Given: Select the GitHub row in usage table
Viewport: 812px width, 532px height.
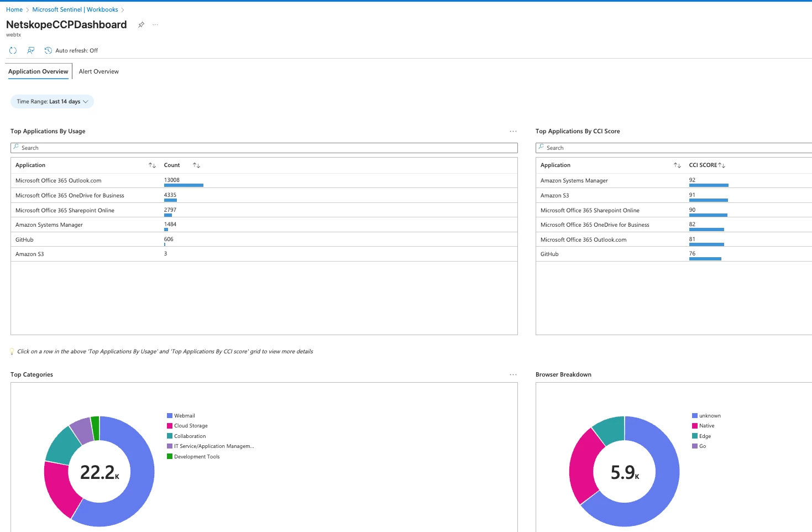Looking at the screenshot, I should tap(264, 239).
